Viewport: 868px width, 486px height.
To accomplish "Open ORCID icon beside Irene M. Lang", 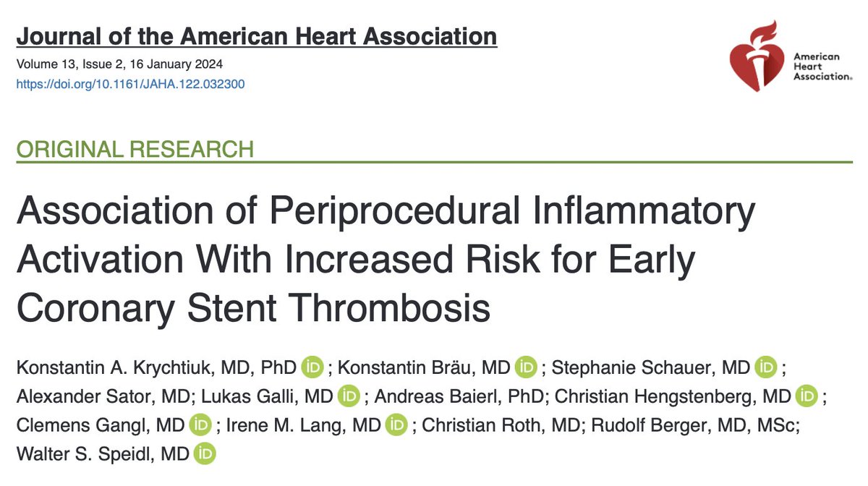I will tap(396, 425).
